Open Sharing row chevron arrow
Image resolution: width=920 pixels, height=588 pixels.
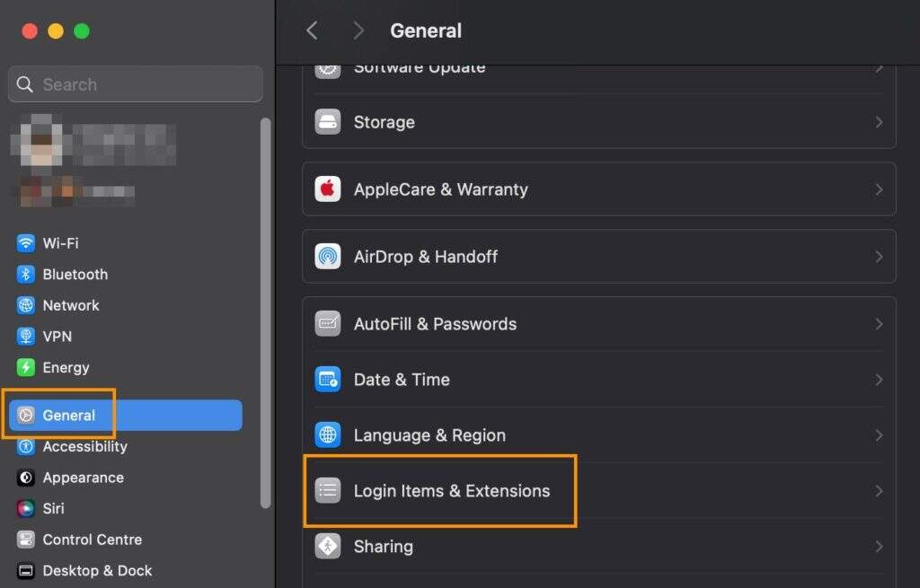pyautogui.click(x=879, y=547)
